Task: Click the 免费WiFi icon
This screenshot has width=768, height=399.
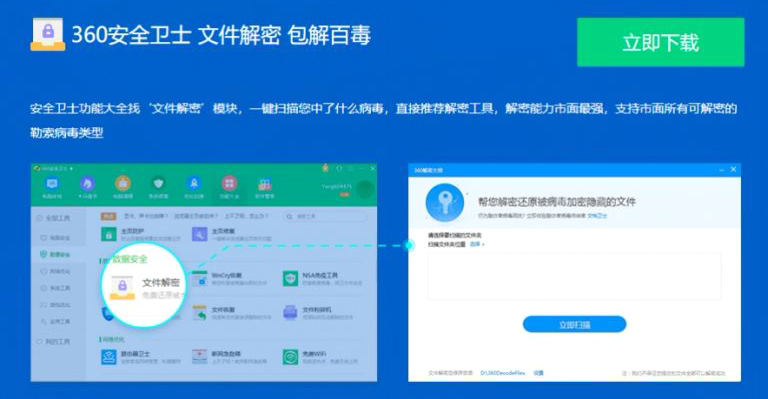Action: (290, 357)
